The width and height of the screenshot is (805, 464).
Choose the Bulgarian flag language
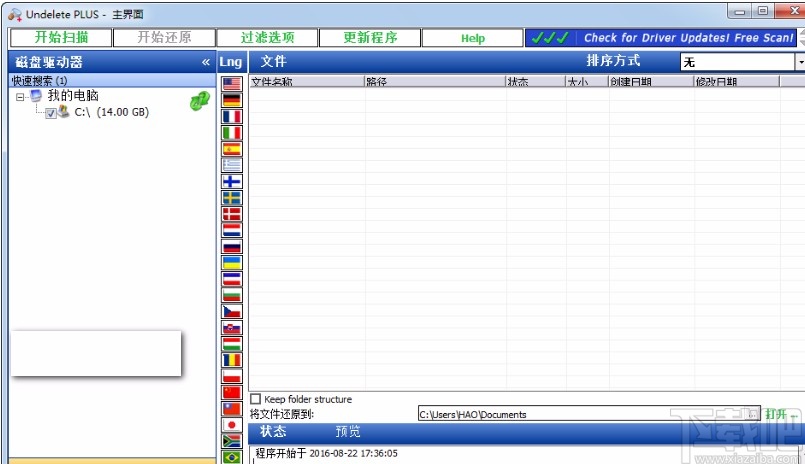click(x=232, y=295)
